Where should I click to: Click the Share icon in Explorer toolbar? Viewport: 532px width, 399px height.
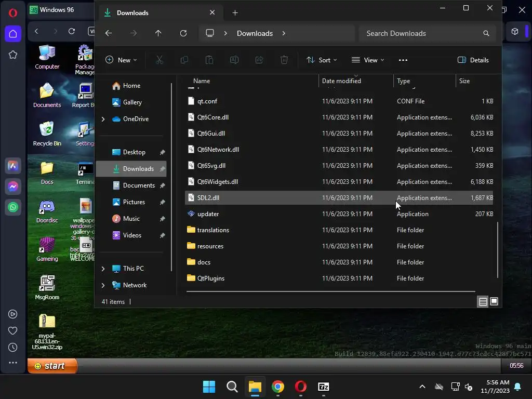coord(259,60)
